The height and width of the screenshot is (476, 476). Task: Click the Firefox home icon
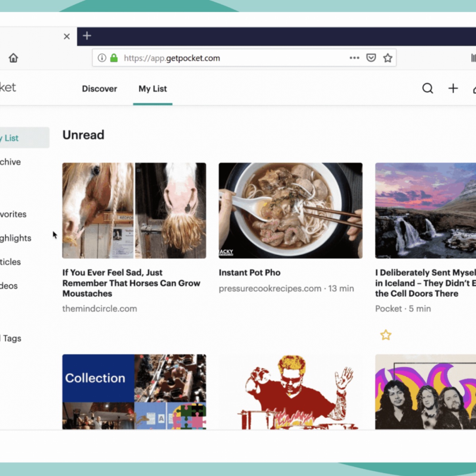click(x=13, y=58)
